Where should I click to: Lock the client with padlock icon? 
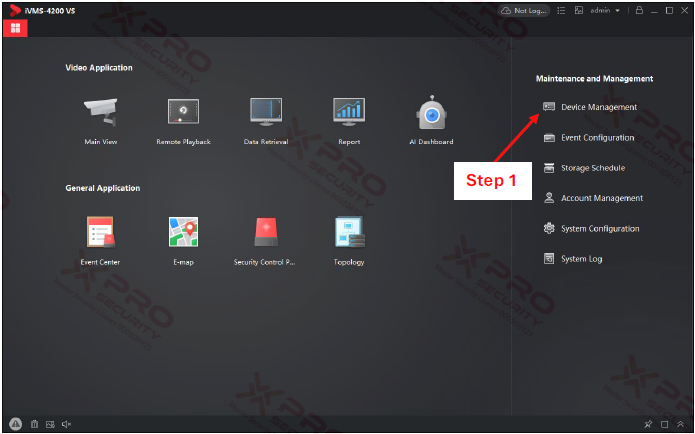pyautogui.click(x=639, y=10)
